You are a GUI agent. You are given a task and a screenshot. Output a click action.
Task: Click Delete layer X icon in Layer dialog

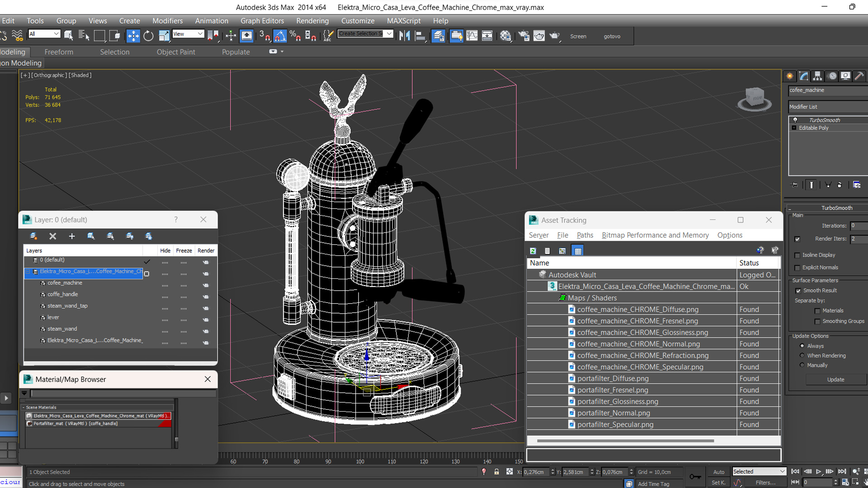tap(52, 236)
